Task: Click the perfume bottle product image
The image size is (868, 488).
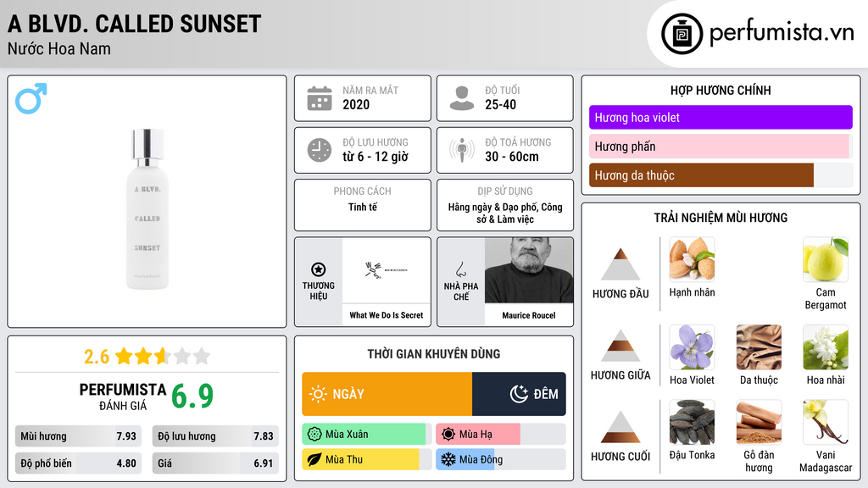Action: click(147, 209)
